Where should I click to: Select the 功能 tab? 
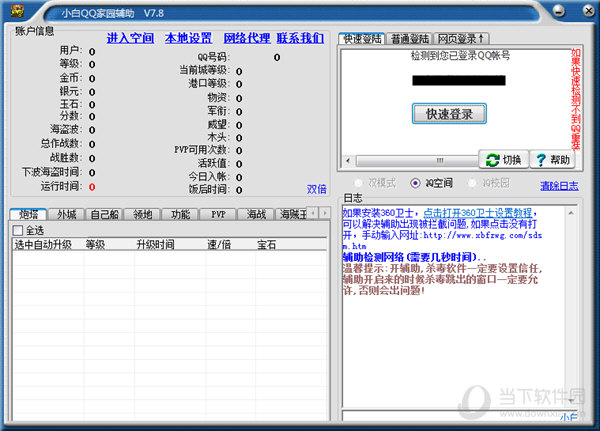[x=180, y=214]
